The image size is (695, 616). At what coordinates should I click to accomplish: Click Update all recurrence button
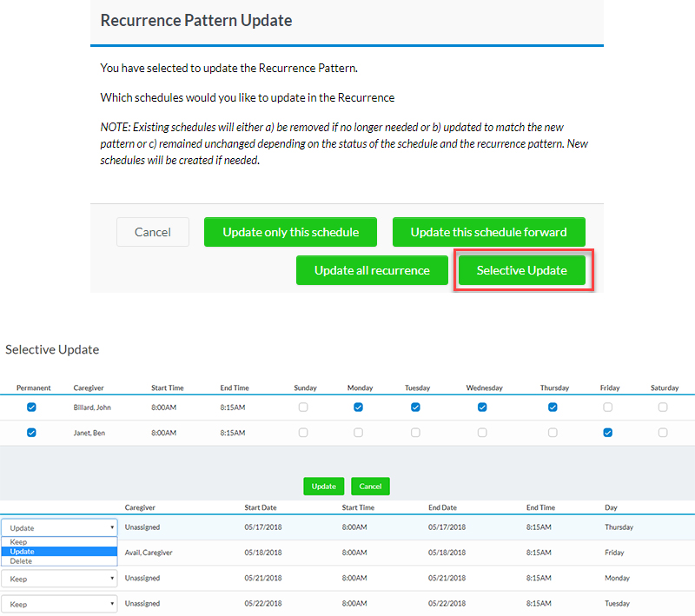coord(372,270)
